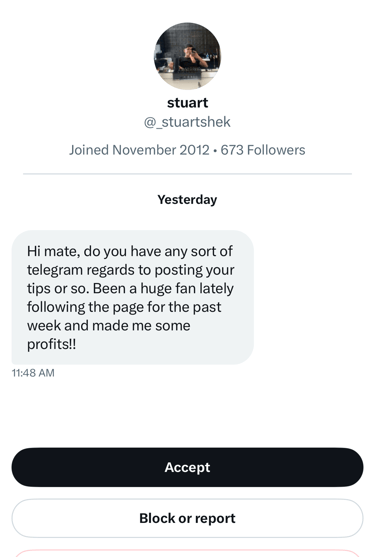Select the incoming message bubble

click(x=133, y=297)
